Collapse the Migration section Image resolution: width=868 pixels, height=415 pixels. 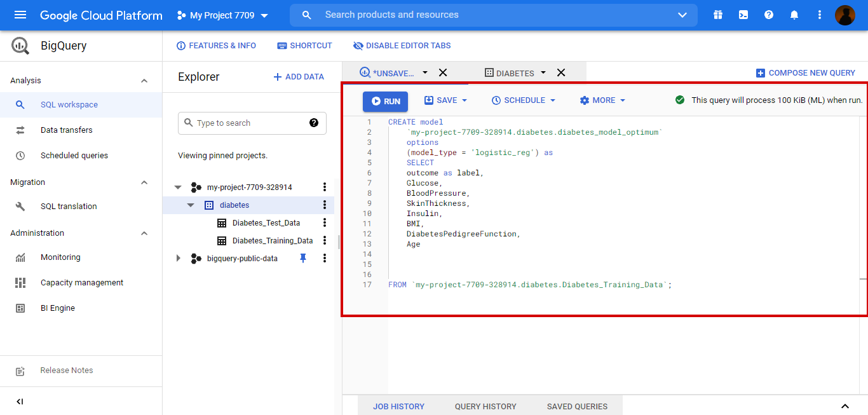coord(144,182)
